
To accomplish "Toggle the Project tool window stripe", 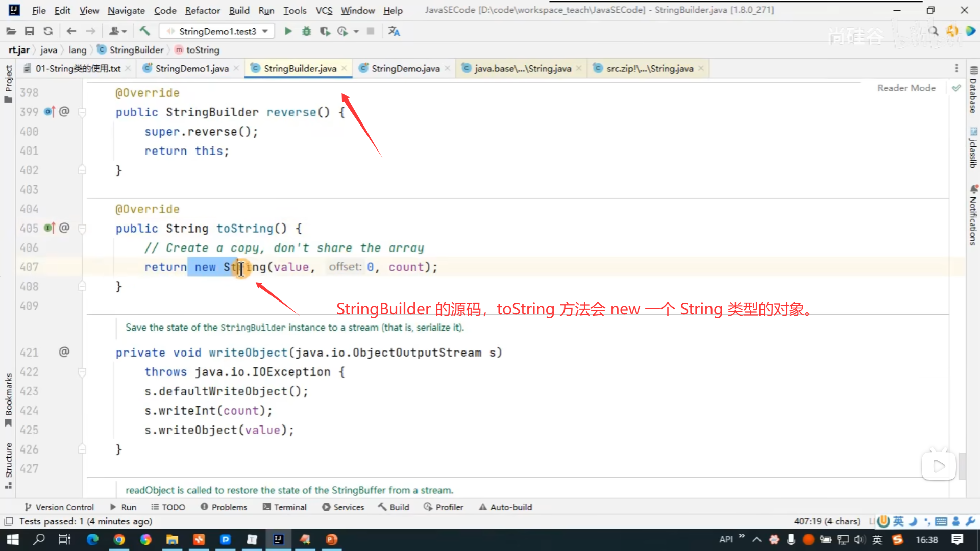I will coord(8,83).
